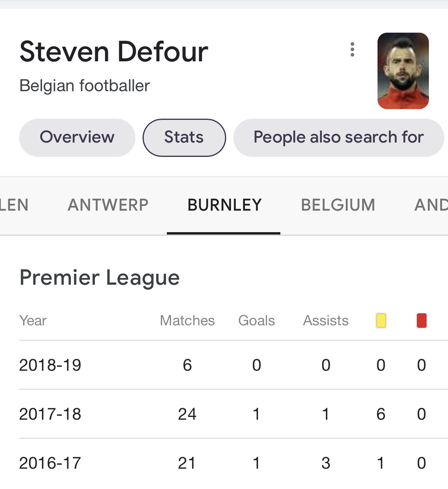448x489 pixels.
Task: Select the partially visible tab at left edge
Action: point(14,205)
